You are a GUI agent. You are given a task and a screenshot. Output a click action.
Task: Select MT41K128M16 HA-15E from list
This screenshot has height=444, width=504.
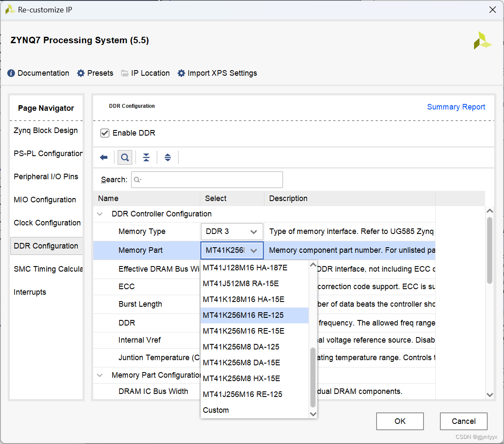[x=254, y=299]
